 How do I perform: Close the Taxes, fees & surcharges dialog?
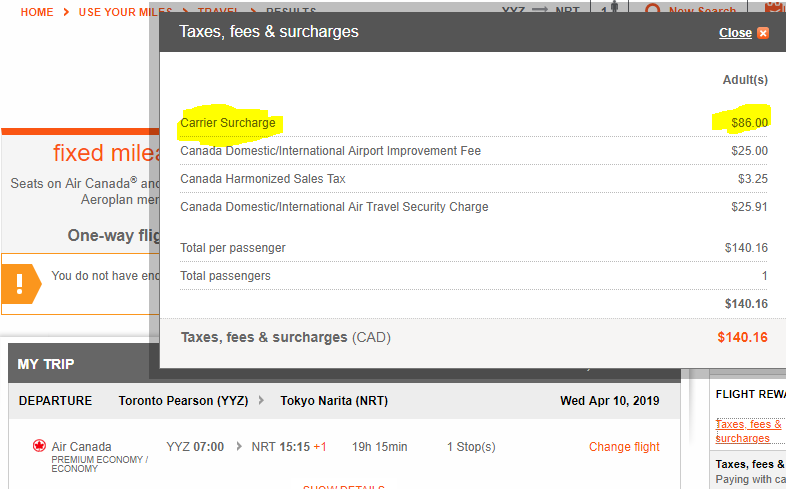coord(735,33)
